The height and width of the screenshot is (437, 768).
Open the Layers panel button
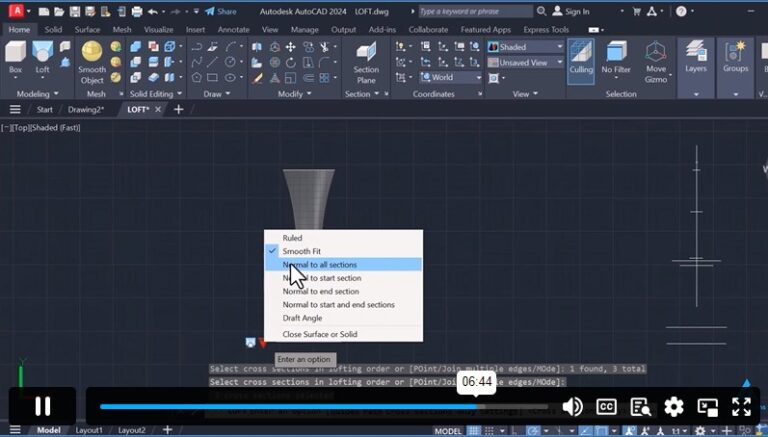pyautogui.click(x=696, y=57)
